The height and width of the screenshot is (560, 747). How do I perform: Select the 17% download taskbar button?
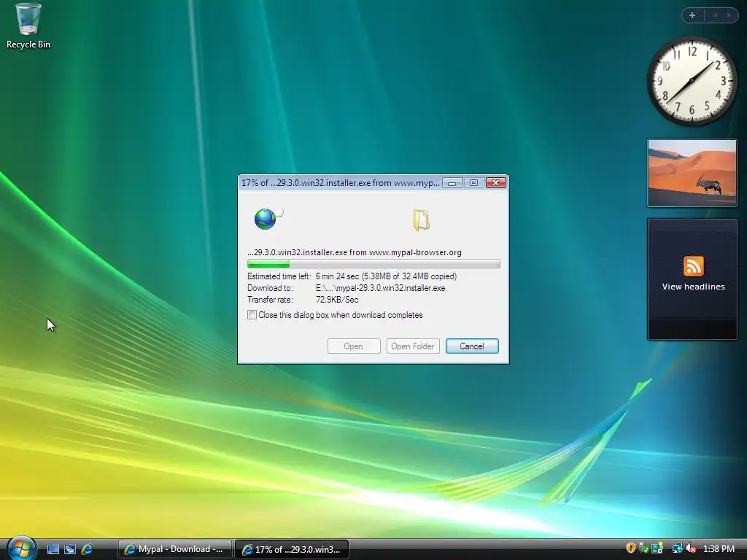pyautogui.click(x=292, y=549)
